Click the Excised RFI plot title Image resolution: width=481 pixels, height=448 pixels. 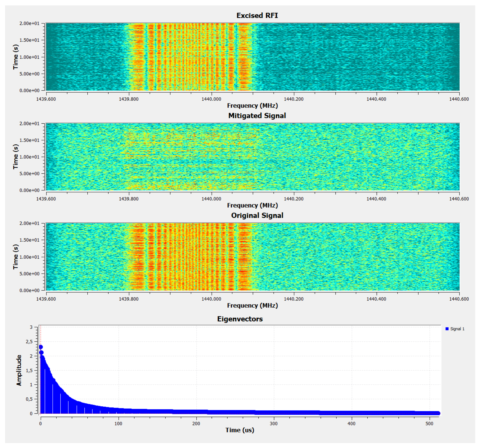coord(257,15)
